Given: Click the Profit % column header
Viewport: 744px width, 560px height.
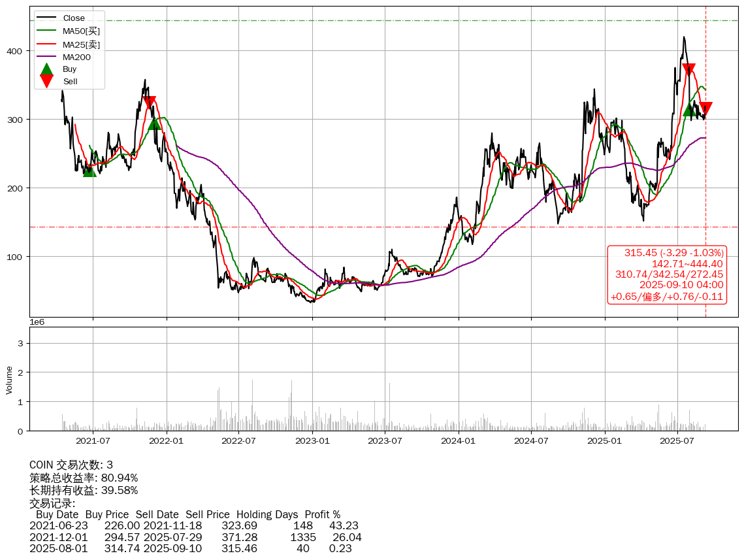Looking at the screenshot, I should (323, 514).
